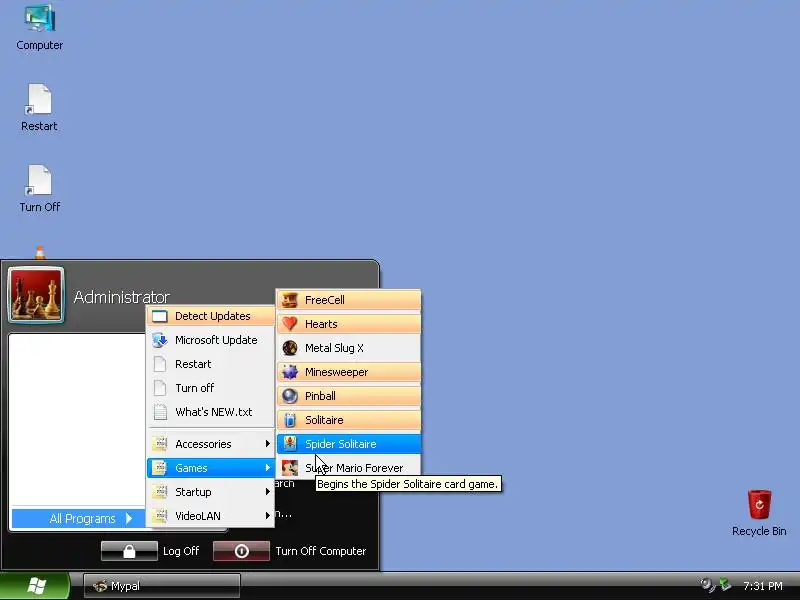Click the Accessories folder icon

pos(160,444)
